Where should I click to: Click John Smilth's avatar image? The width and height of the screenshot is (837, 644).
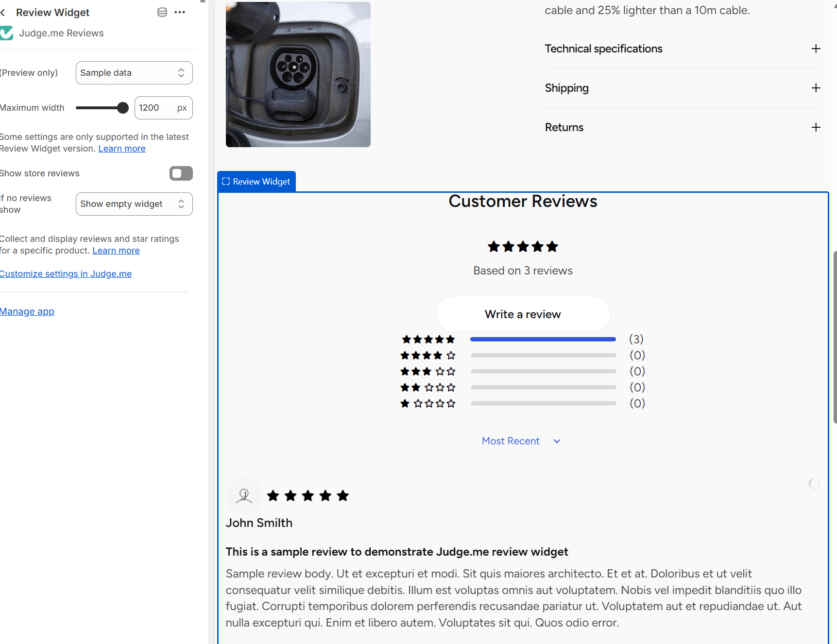[x=243, y=495]
